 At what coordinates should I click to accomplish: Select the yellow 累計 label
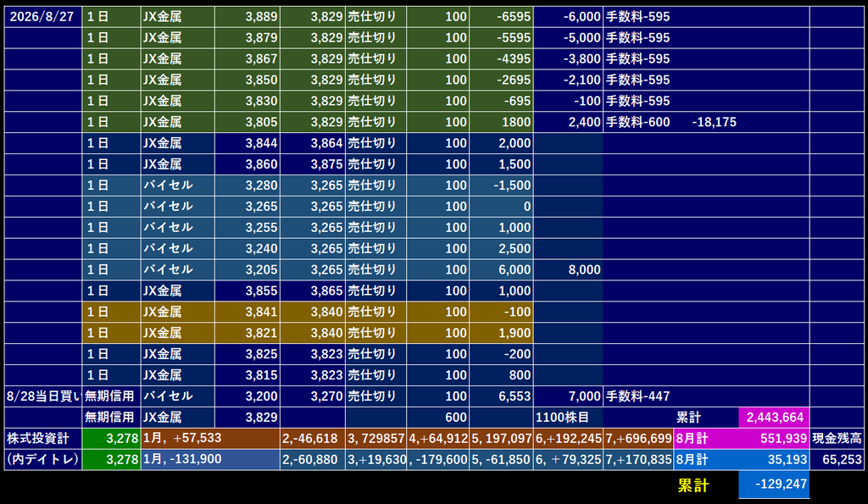pos(693,485)
